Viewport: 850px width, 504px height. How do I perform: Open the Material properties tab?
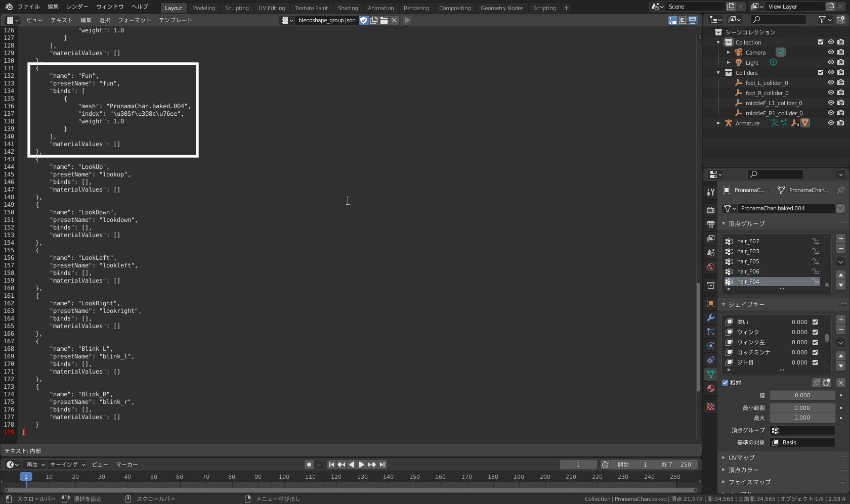[x=711, y=388]
